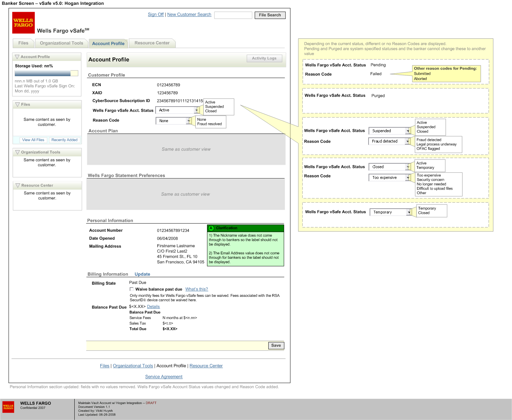Switch to the Resource Center tab
The image size is (512, 420).
(x=152, y=43)
